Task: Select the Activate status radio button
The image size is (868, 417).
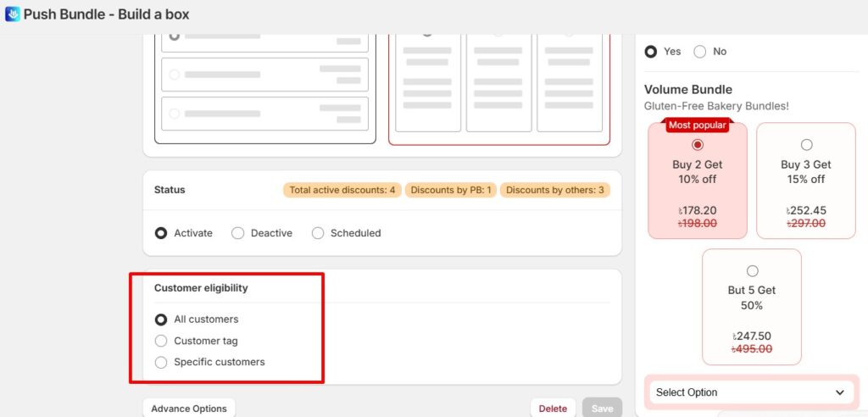Action: point(161,233)
